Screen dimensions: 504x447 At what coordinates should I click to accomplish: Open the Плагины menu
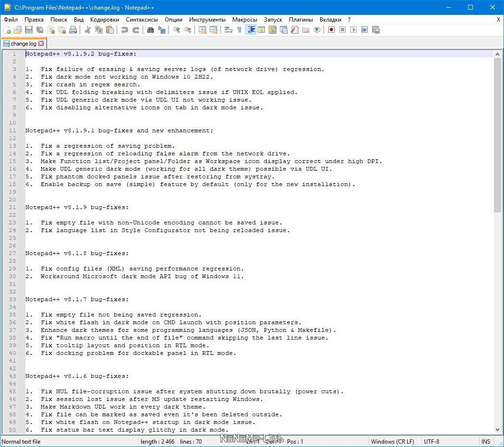point(301,20)
